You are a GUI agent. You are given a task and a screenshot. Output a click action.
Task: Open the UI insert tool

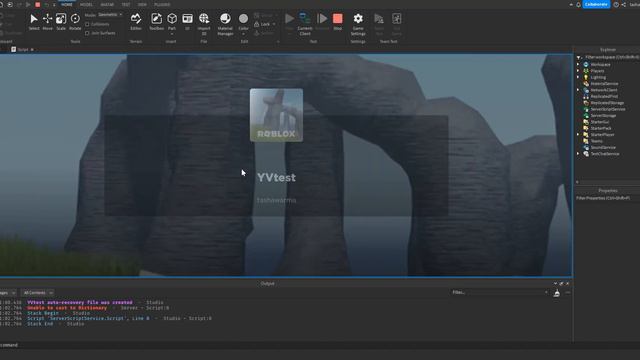point(187,22)
